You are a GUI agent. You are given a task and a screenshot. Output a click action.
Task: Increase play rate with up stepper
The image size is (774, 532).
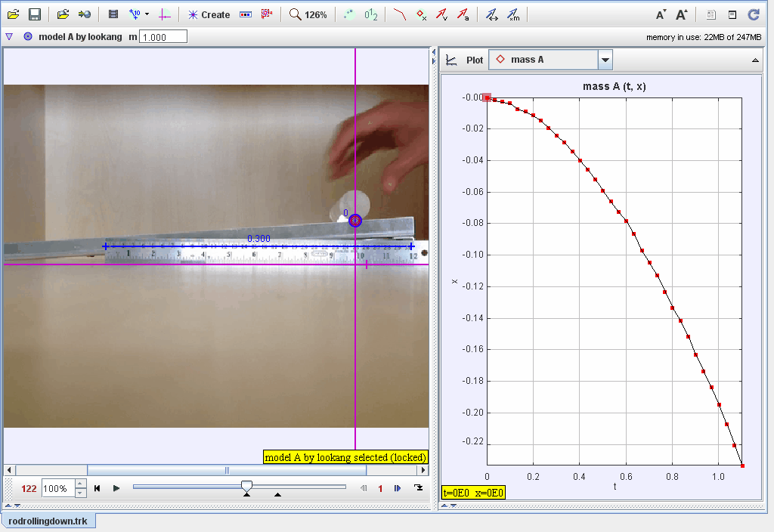pyautogui.click(x=81, y=484)
